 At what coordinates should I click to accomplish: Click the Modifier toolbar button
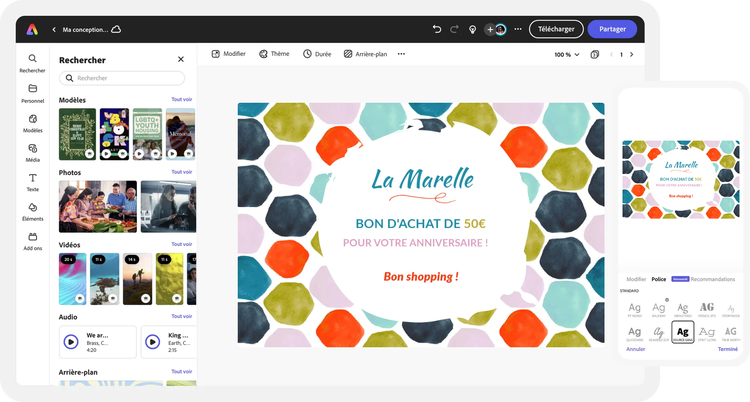[x=228, y=54]
